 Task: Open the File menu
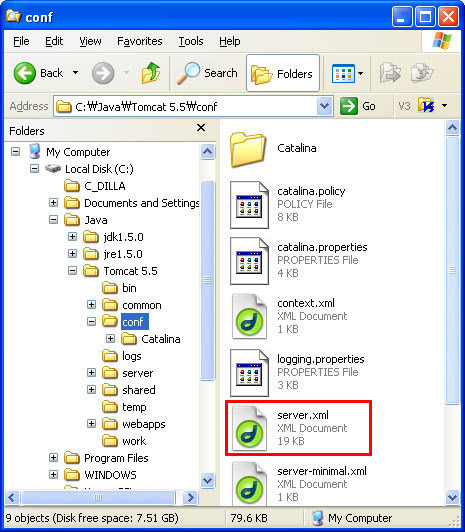pyautogui.click(x=21, y=41)
